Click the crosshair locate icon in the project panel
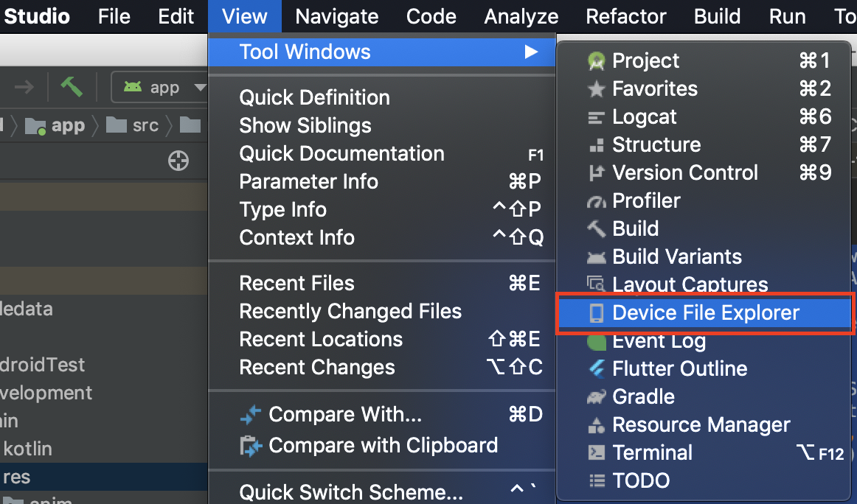The image size is (857, 504). 178,161
